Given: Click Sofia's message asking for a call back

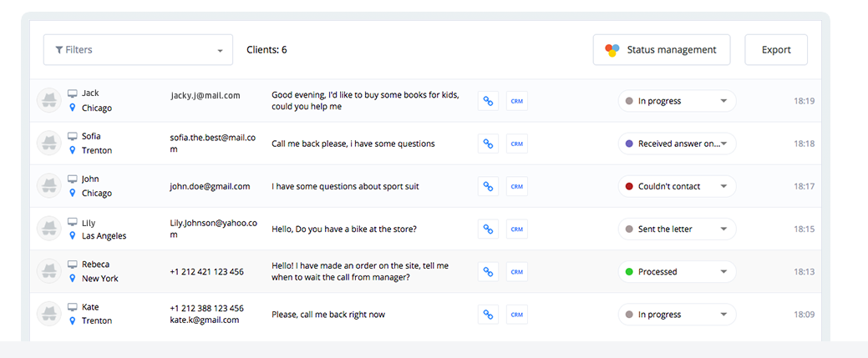Looking at the screenshot, I should pos(353,144).
